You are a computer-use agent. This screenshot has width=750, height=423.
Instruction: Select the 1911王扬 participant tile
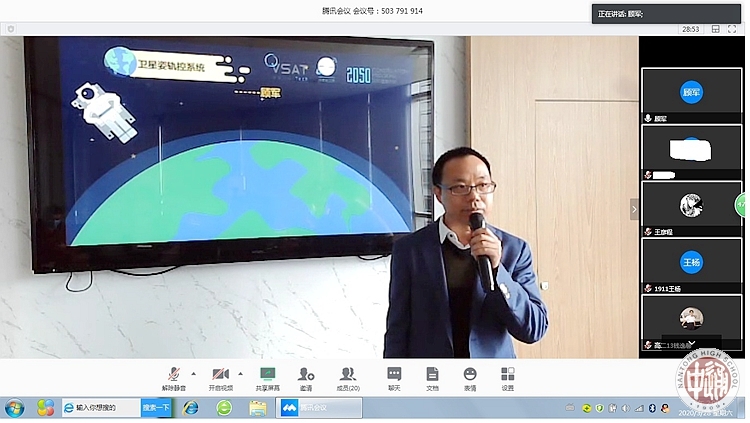691,265
